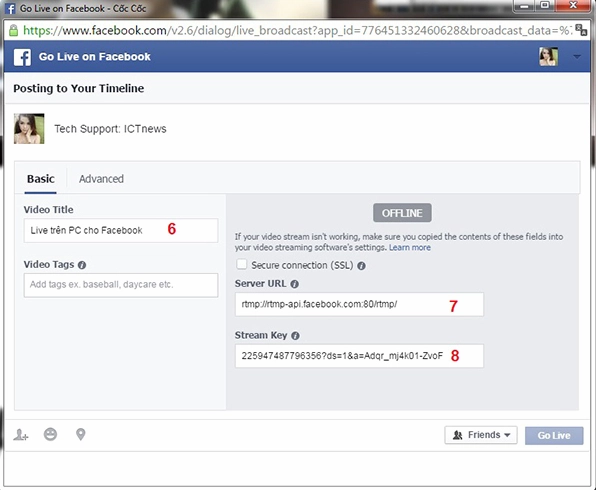Image resolution: width=596 pixels, height=490 pixels.
Task: Open the Learn more link
Action: 409,247
